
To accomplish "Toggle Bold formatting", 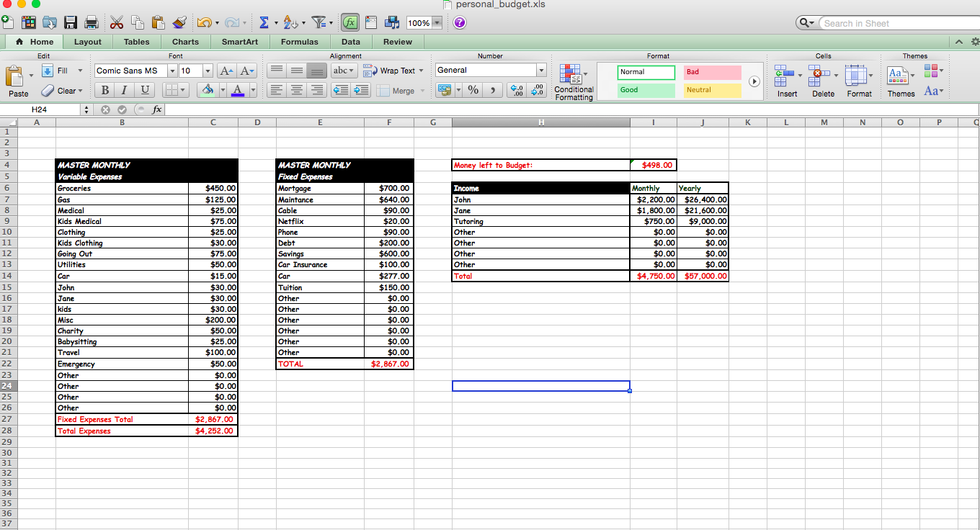I will pyautogui.click(x=105, y=90).
